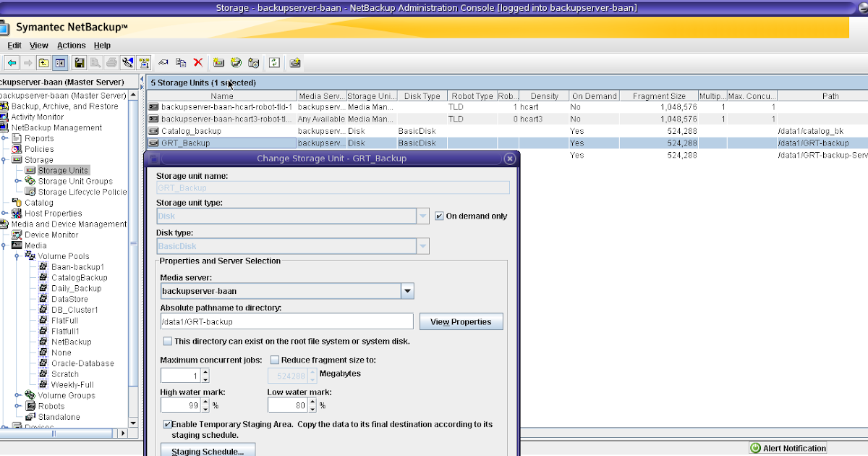This screenshot has height=456, width=868.
Task: Click the server network toolbar icon
Action: coord(144,63)
